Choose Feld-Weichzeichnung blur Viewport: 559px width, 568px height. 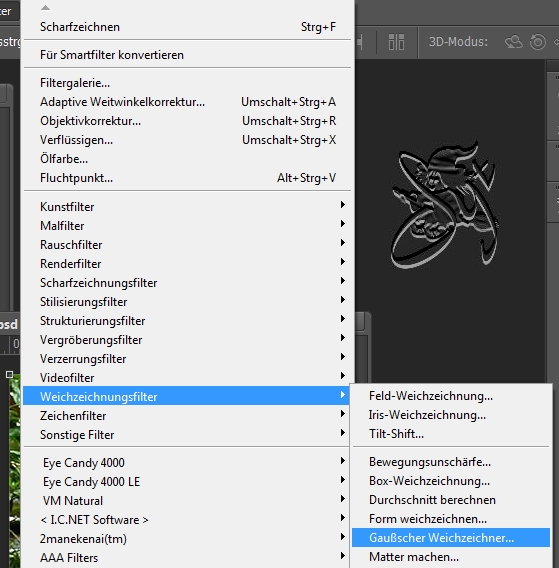tap(451, 396)
